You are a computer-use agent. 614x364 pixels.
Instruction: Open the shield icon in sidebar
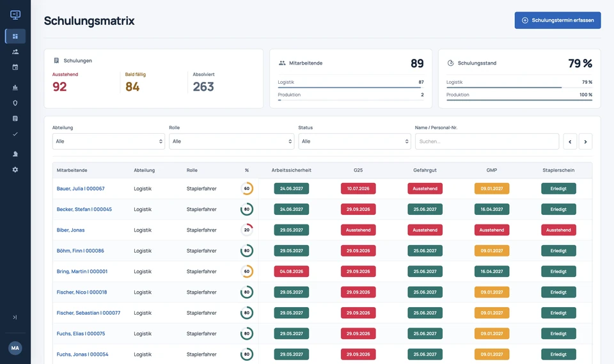pos(15,103)
